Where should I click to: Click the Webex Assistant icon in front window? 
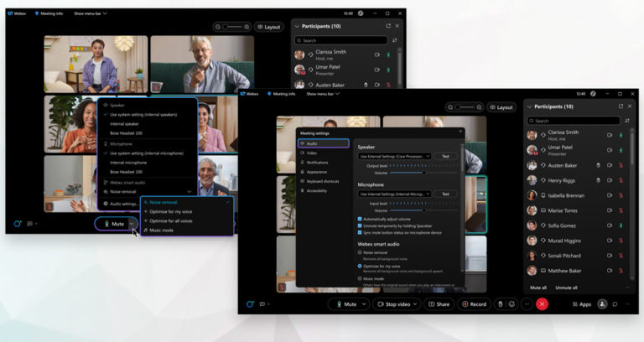249,304
